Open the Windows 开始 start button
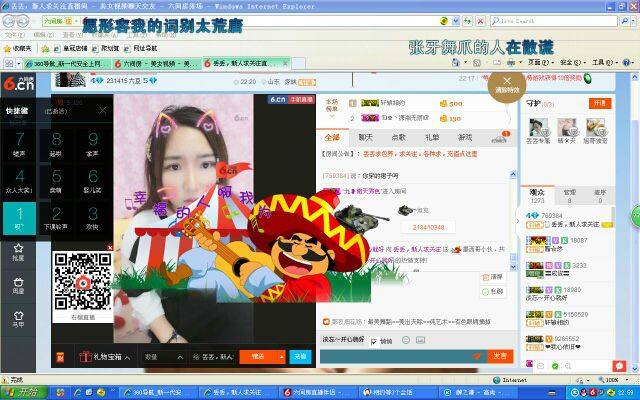640x400 pixels. tap(24, 392)
